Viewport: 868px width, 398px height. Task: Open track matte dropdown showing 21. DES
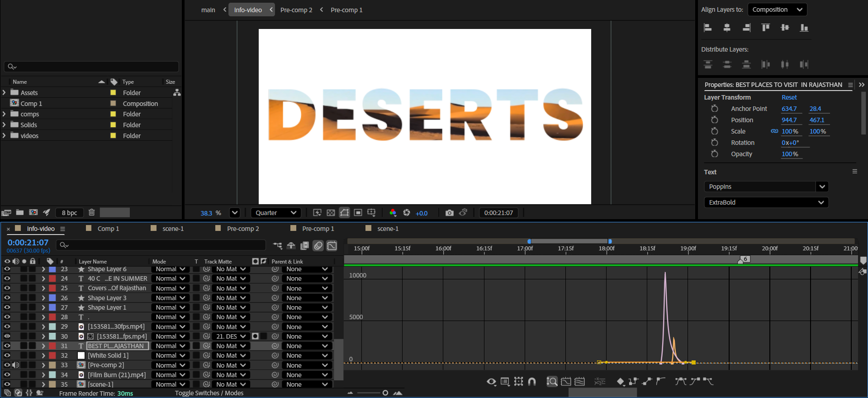[x=231, y=336]
